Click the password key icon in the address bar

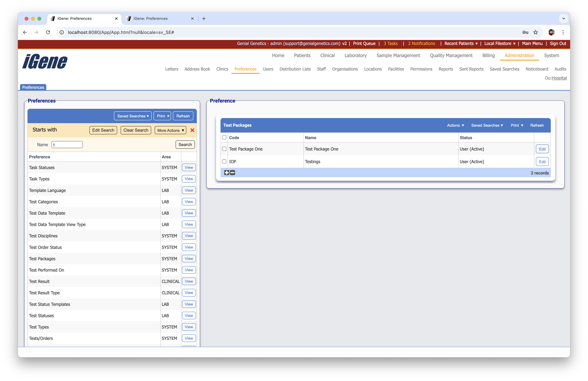(x=525, y=32)
